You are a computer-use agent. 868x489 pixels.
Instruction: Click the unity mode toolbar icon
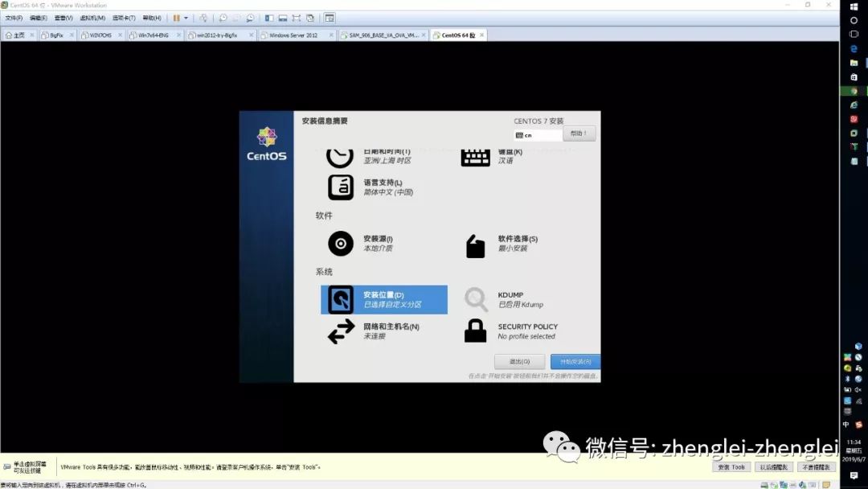(310, 18)
